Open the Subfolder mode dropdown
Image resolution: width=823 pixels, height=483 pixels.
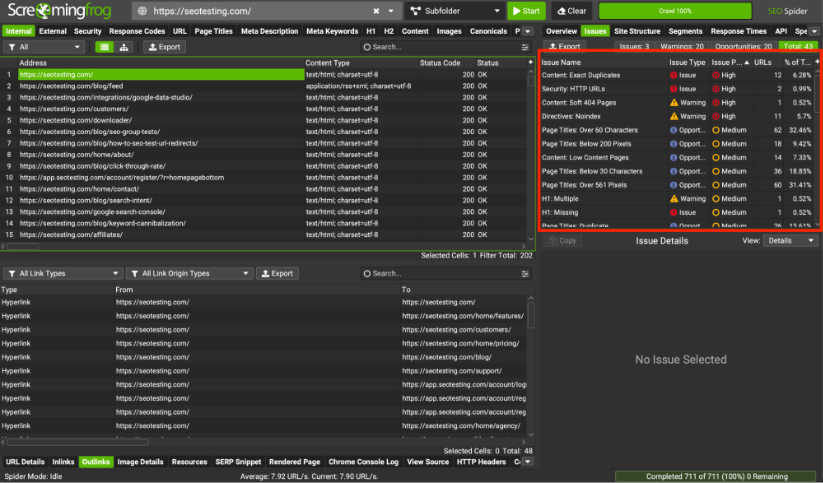pos(454,11)
